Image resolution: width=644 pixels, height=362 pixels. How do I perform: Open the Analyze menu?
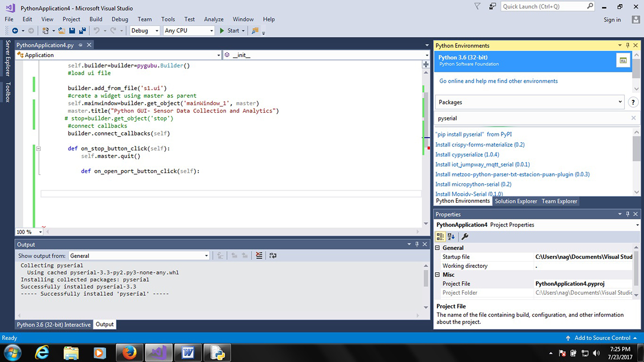pos(214,19)
